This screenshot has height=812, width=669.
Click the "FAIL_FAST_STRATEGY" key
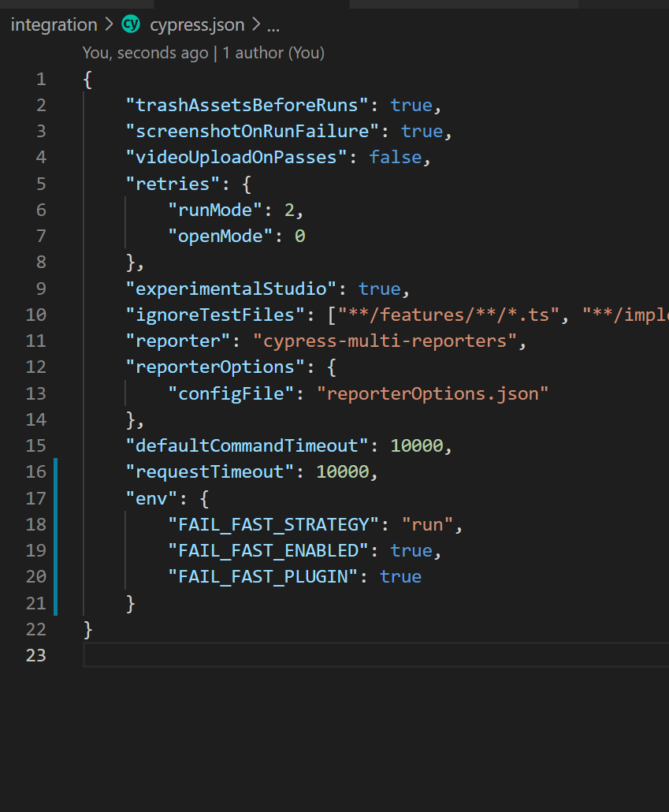274,524
